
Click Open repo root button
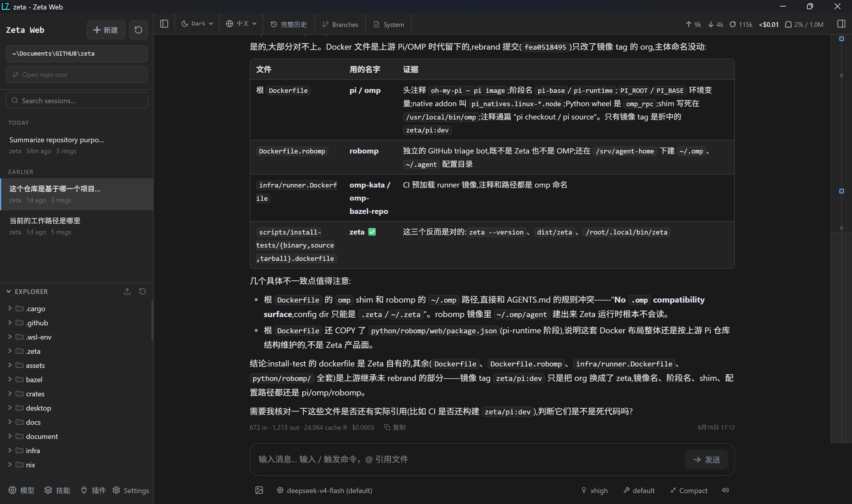(x=77, y=74)
